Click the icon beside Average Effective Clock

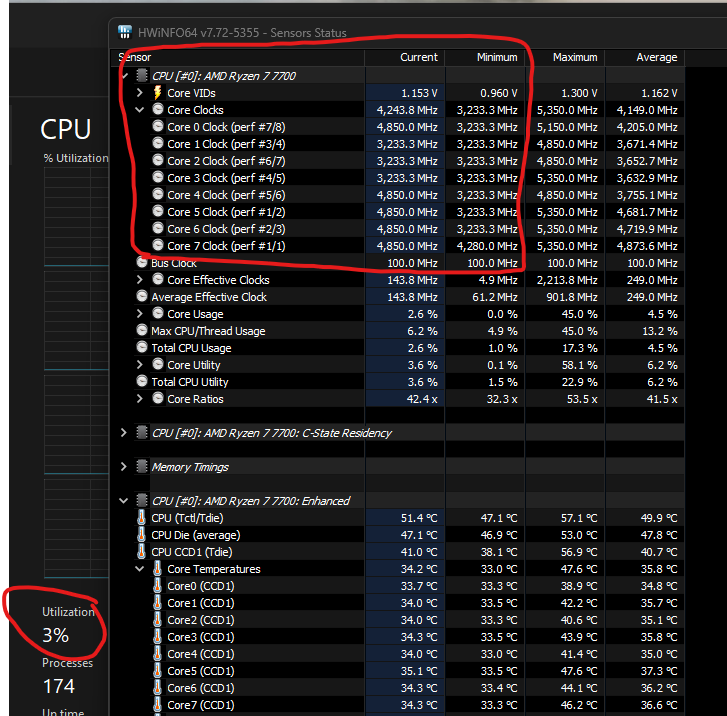142,296
